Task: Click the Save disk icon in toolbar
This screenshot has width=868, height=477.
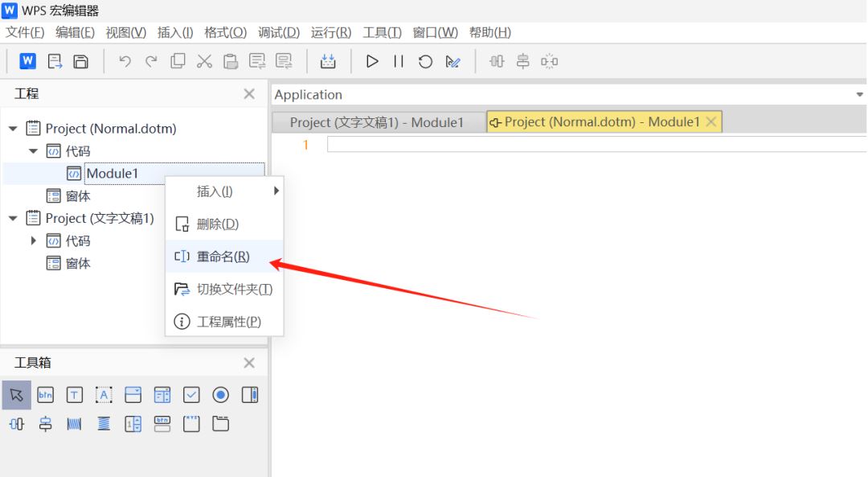Action: (x=81, y=61)
